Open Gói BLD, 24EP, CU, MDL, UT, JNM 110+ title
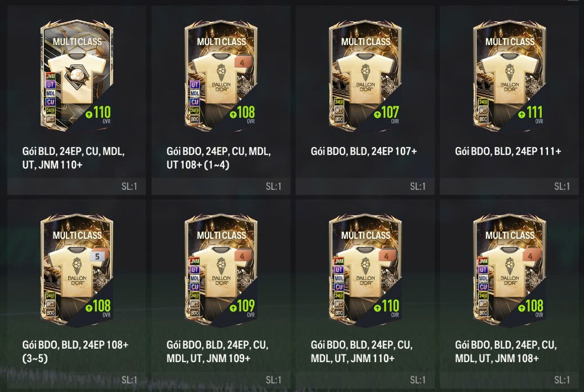The image size is (584, 392). pyautogui.click(x=73, y=158)
